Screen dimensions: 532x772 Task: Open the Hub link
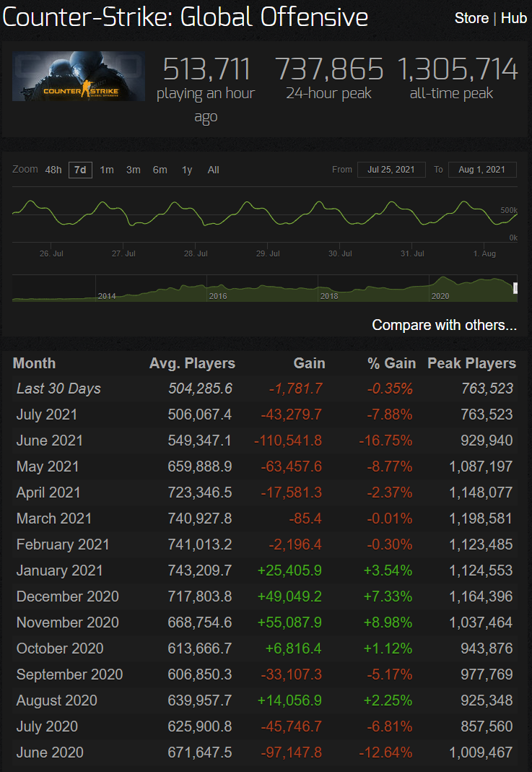(514, 18)
